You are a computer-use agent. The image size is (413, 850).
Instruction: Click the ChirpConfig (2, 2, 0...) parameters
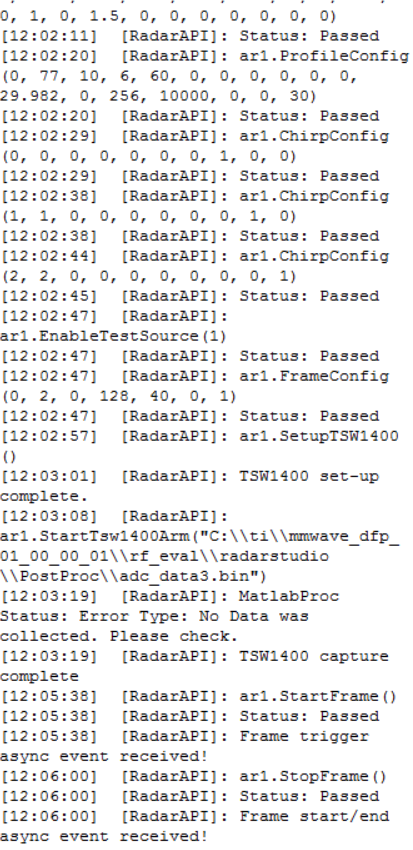pyautogui.click(x=149, y=276)
